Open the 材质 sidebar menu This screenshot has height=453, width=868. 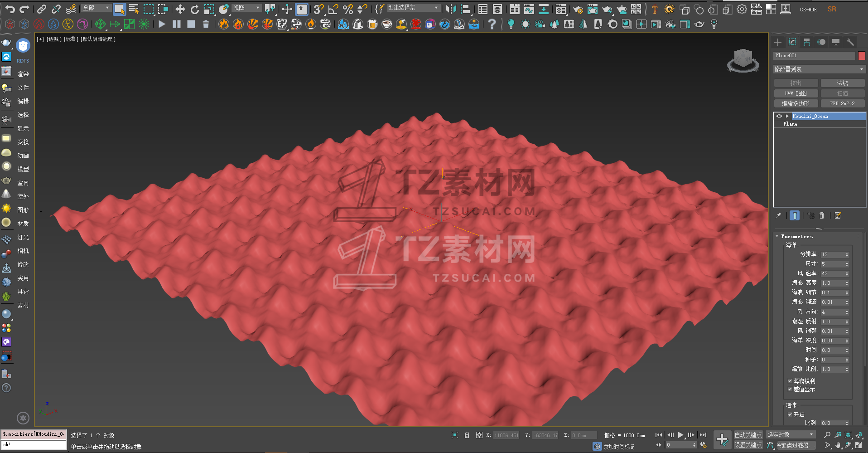click(x=23, y=224)
